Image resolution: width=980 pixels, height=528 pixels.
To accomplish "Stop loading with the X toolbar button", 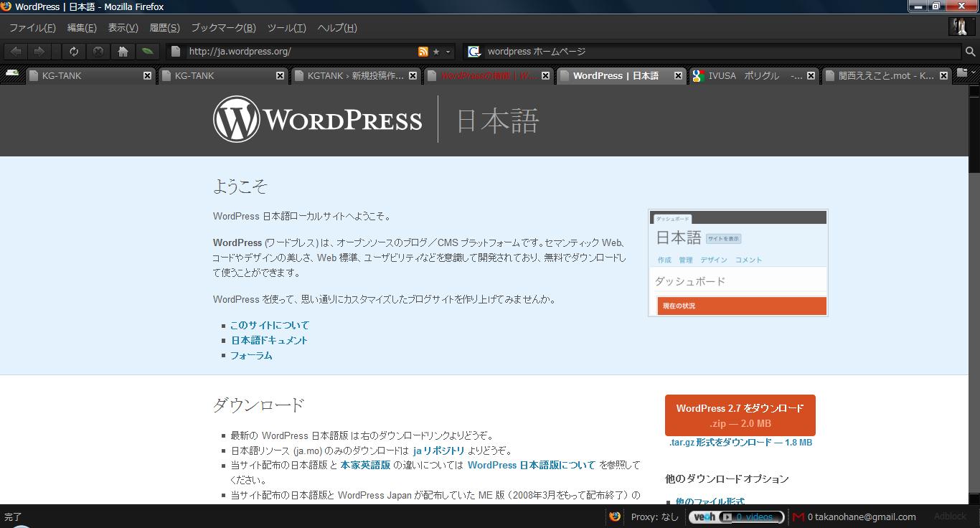I will (x=98, y=52).
